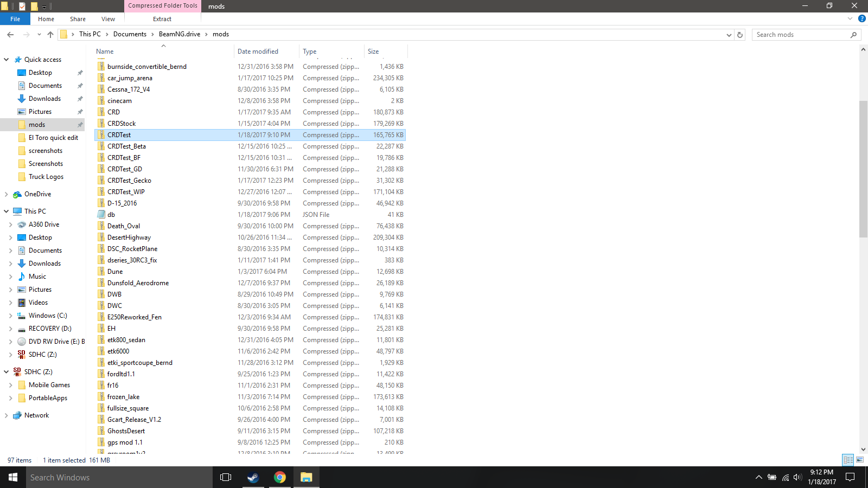The height and width of the screenshot is (488, 868).
Task: Click the Back navigation arrow
Action: [x=10, y=34]
